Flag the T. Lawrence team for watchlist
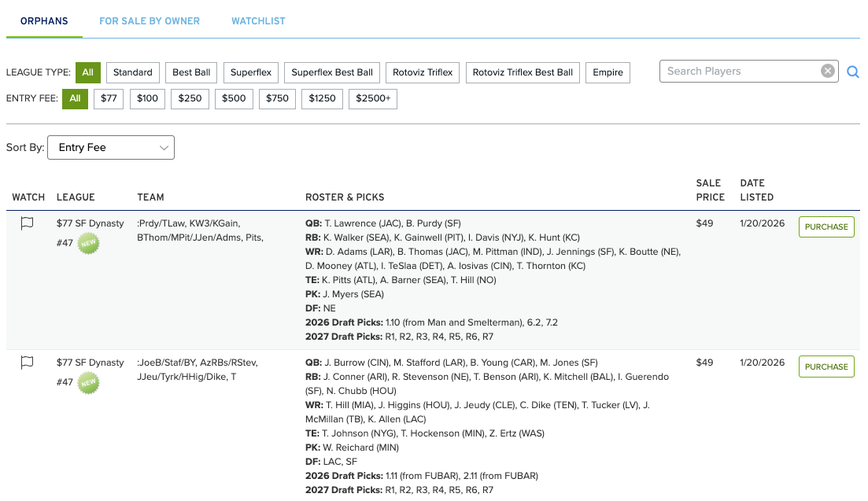The image size is (868, 501). 27,223
